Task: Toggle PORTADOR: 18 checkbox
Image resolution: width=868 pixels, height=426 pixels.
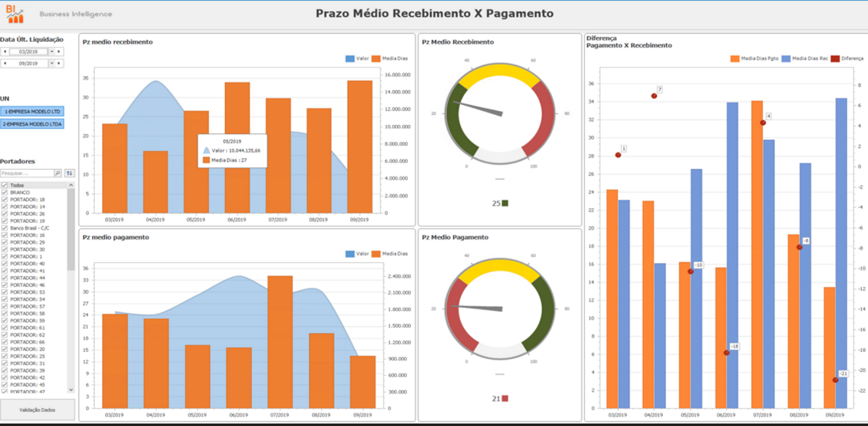Action: [5, 199]
